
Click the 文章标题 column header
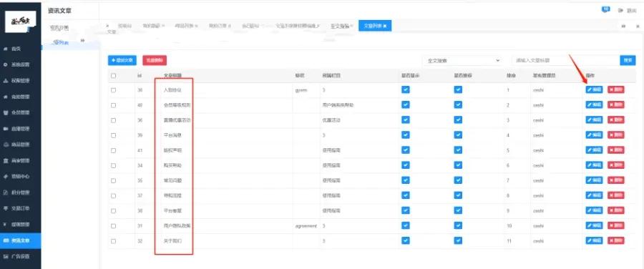(172, 76)
